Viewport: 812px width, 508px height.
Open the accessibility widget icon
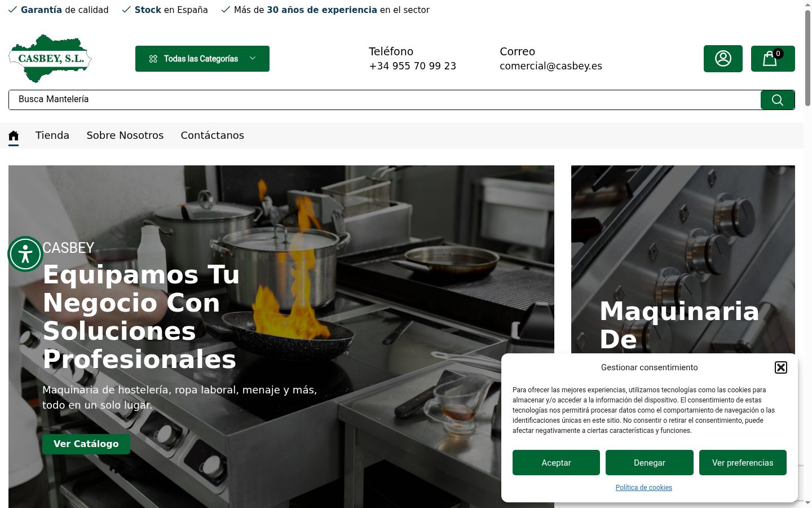(x=25, y=254)
